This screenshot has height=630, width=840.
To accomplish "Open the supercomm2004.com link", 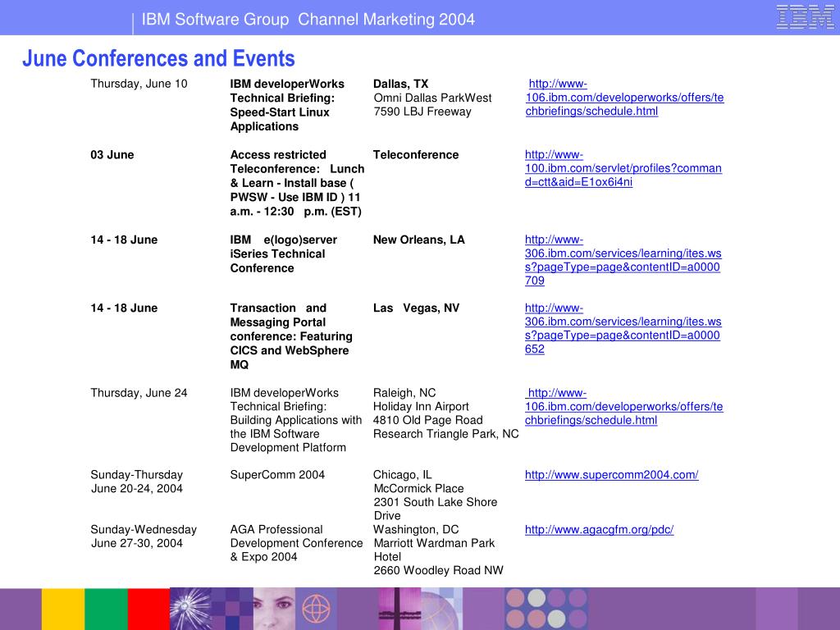I will click(611, 475).
